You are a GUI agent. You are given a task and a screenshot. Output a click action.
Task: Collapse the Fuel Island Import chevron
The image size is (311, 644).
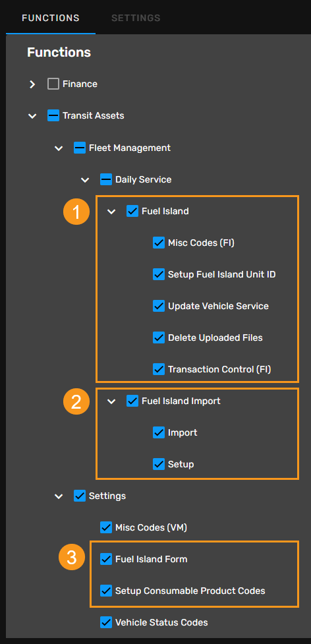tap(111, 401)
